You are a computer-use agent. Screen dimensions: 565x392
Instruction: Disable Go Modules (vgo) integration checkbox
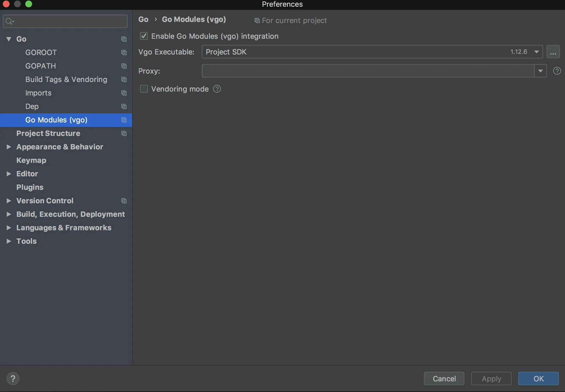tap(144, 36)
